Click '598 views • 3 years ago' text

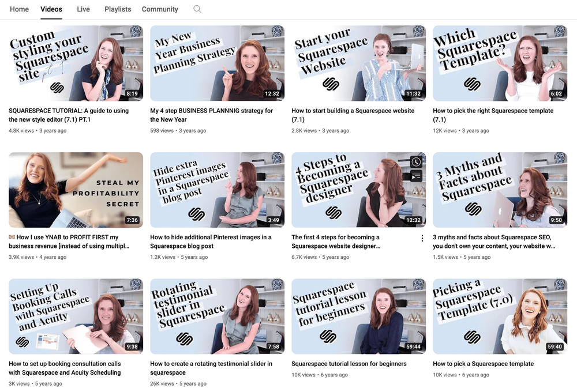click(178, 130)
